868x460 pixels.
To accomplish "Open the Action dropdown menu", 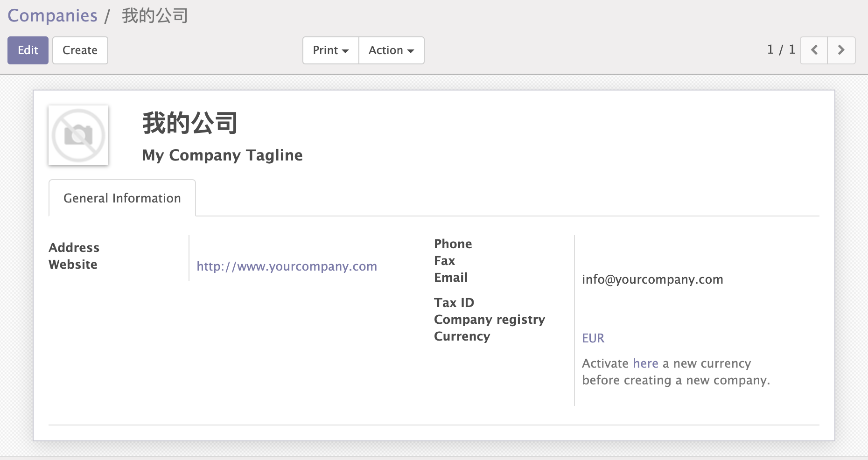I will pos(392,50).
